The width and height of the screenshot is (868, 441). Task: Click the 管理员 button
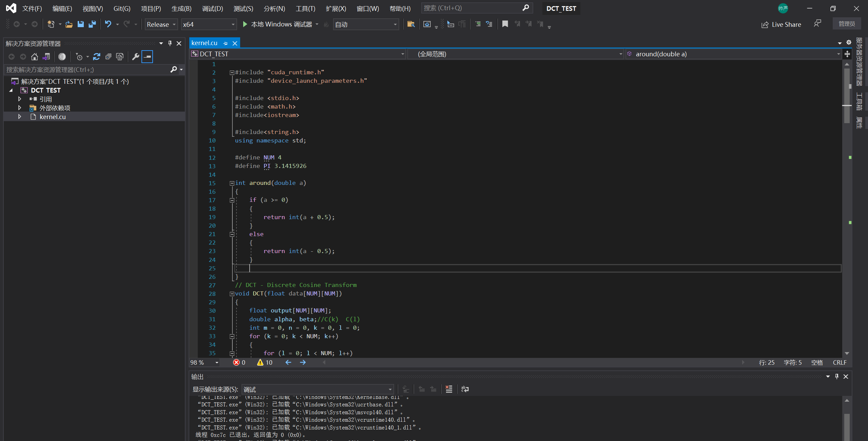click(x=847, y=24)
